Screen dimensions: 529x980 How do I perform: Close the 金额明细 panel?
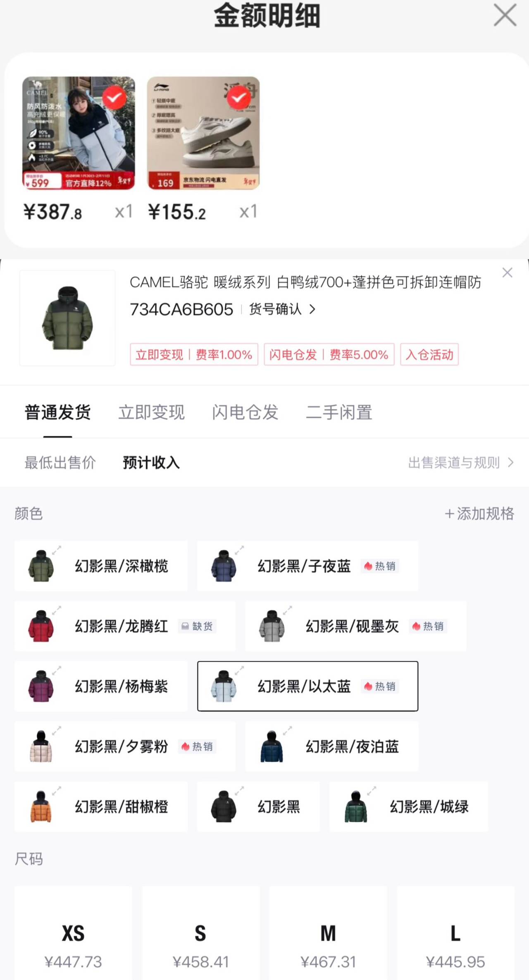point(505,15)
